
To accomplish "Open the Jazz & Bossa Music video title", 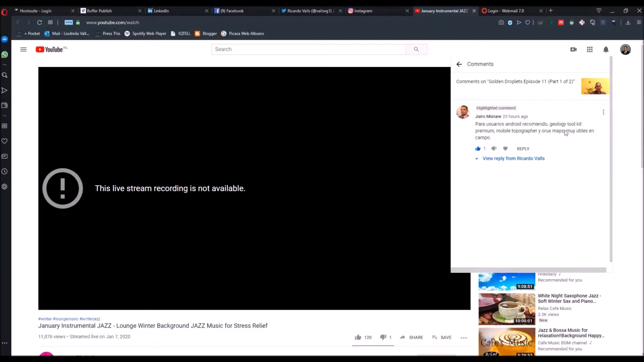I will pyautogui.click(x=571, y=333).
